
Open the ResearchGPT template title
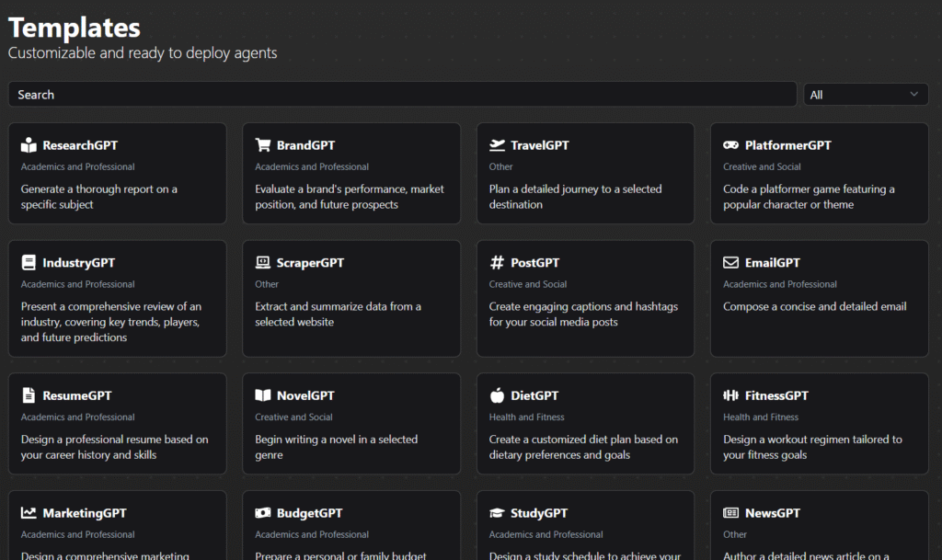(80, 145)
